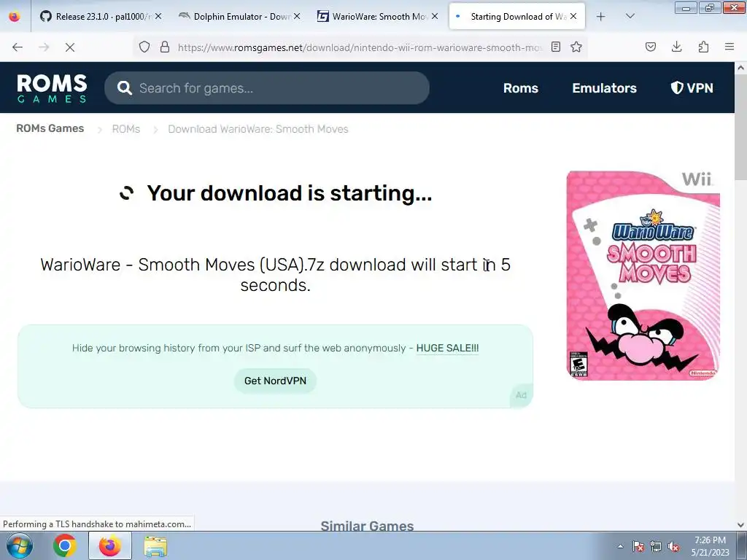Image resolution: width=747 pixels, height=560 pixels.
Task: Bookmark this page with the star
Action: point(576,47)
